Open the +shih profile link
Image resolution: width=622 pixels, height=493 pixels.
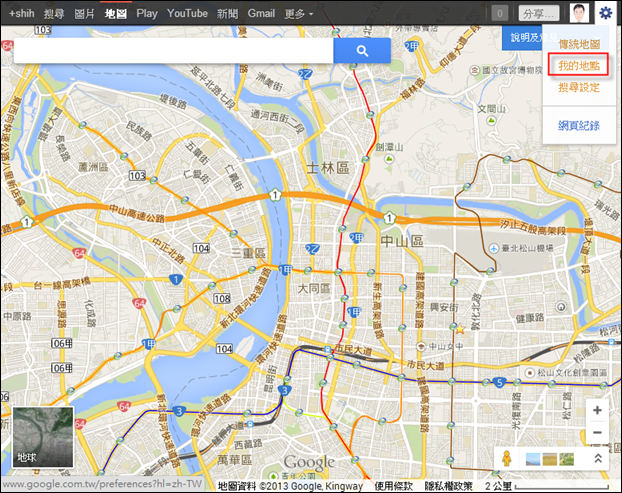[21, 13]
